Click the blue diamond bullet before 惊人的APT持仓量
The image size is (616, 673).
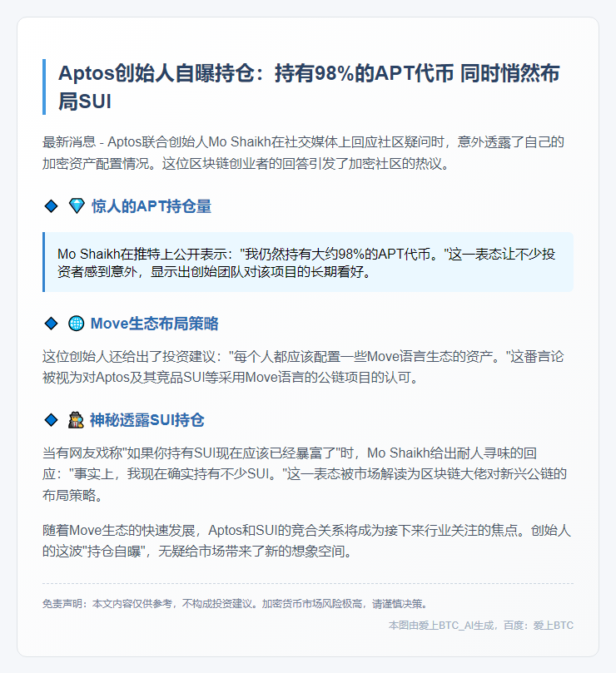[x=51, y=206]
